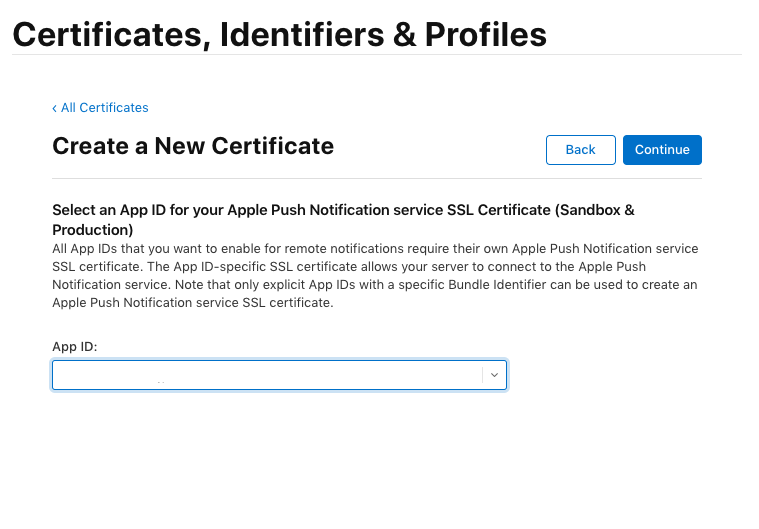
Task: Click the All App IDs description paragraph
Action: click(375, 276)
